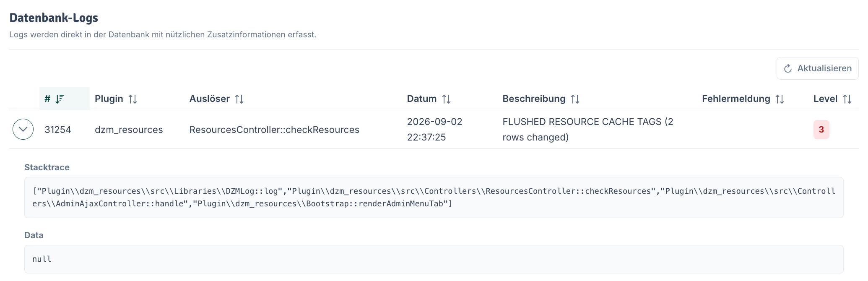
Task: Click the Stacktrace section label
Action: (47, 167)
